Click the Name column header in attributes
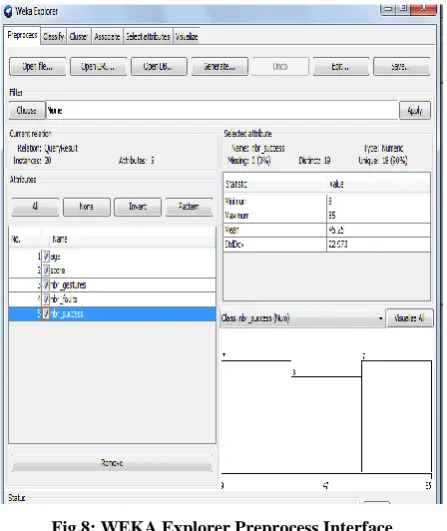Screen dimensions: 447x531 point(133,239)
